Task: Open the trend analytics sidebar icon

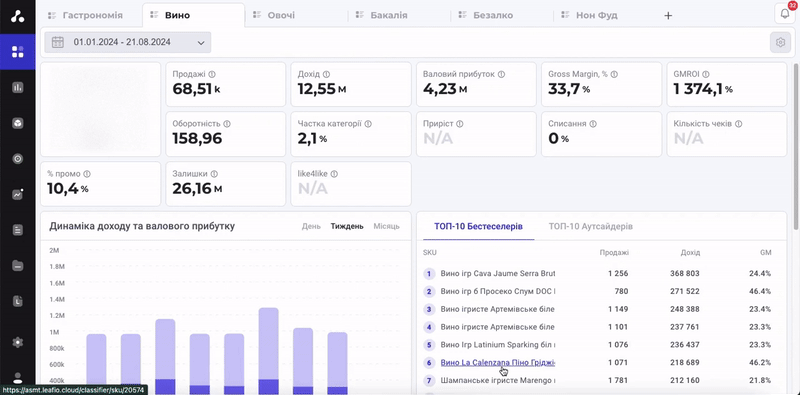Action: tap(18, 194)
